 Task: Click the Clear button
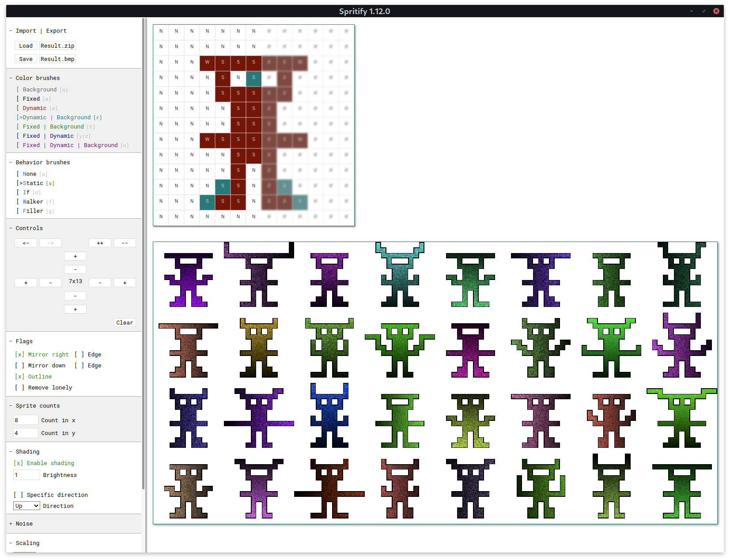click(125, 323)
